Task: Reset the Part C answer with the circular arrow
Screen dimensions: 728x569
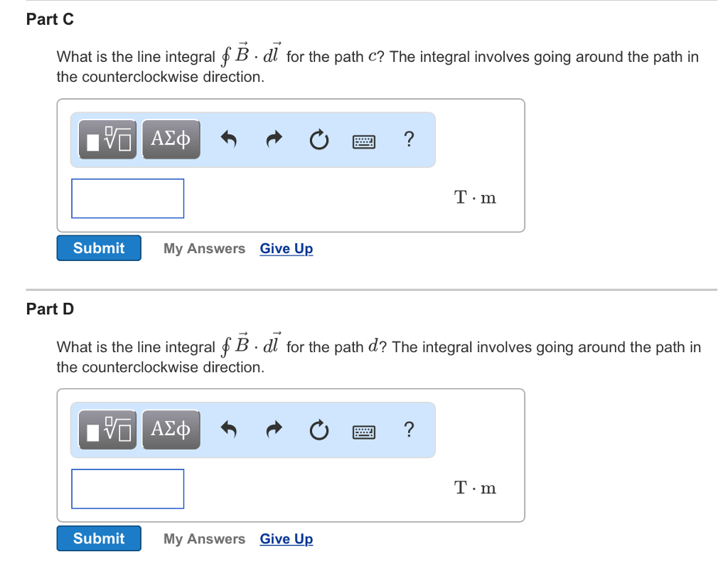Action: pyautogui.click(x=318, y=140)
